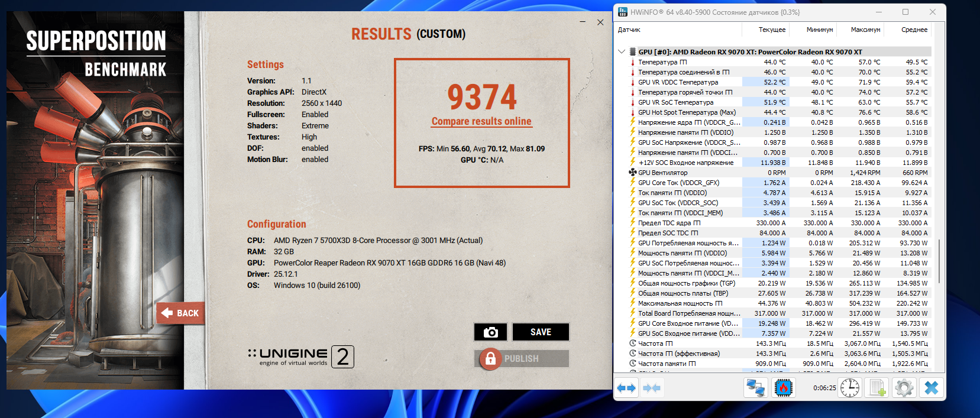
Task: Maximize the HWiNFO sensors window
Action: point(905,12)
